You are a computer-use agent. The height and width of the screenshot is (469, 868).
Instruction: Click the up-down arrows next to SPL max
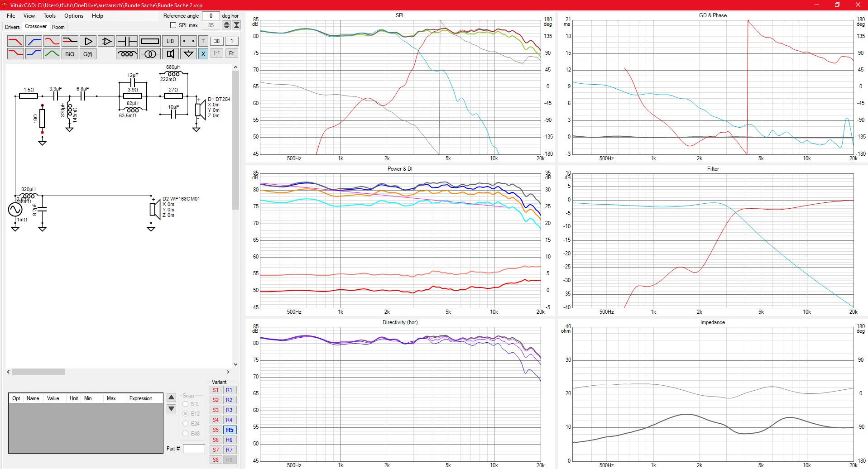[226, 25]
